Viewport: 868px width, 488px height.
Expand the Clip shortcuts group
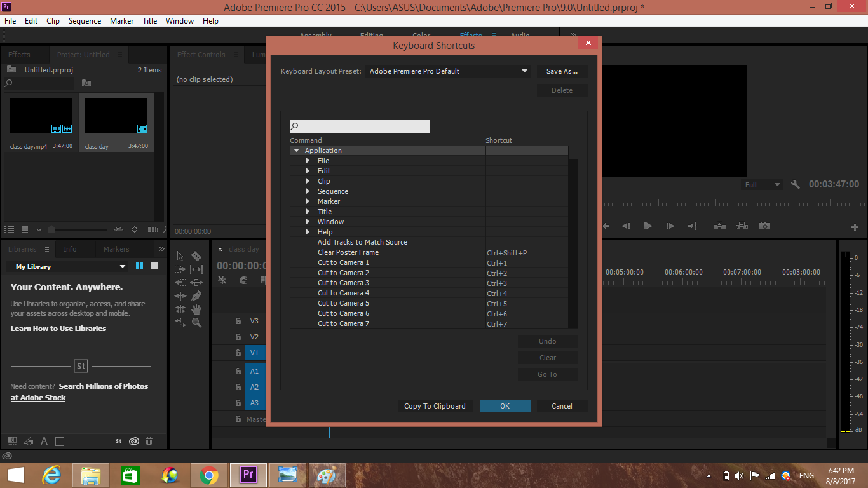tap(308, 181)
